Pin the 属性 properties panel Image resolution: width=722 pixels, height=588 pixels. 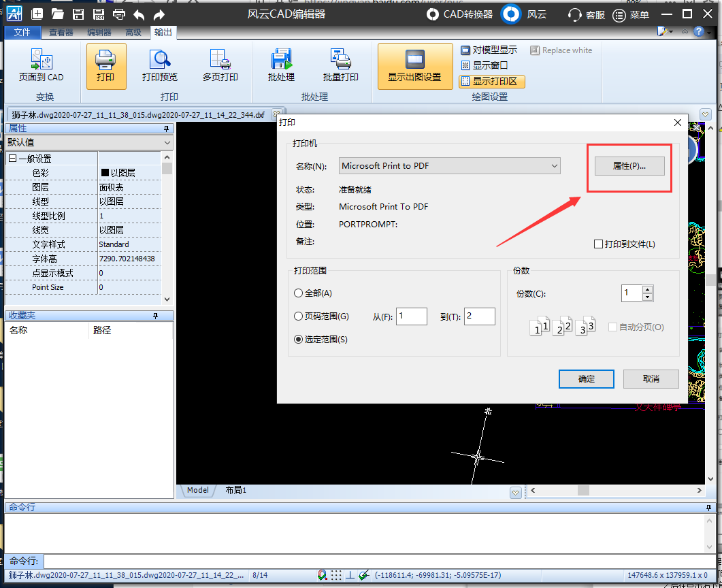click(x=167, y=129)
